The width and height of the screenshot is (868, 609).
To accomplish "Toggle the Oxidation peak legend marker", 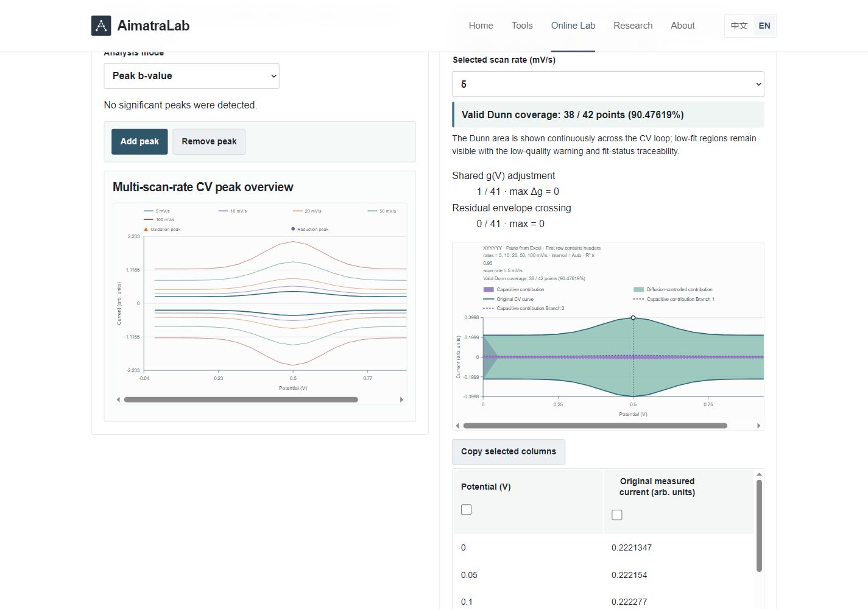I will coord(162,230).
